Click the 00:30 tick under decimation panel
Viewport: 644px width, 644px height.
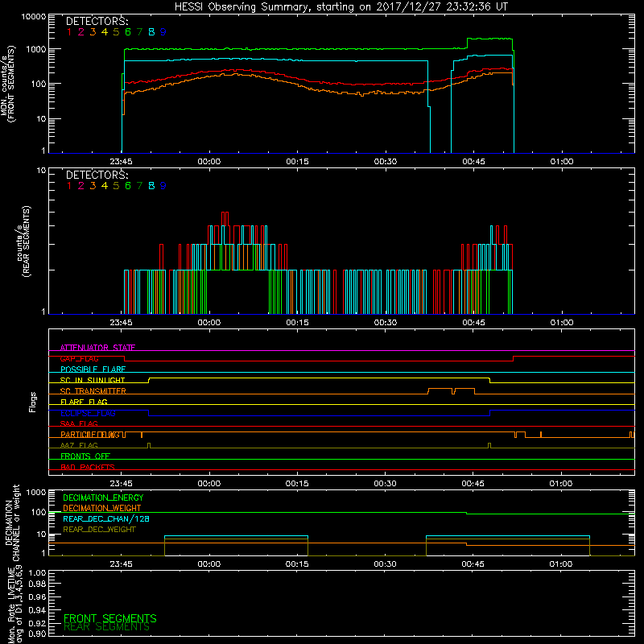pyautogui.click(x=386, y=564)
